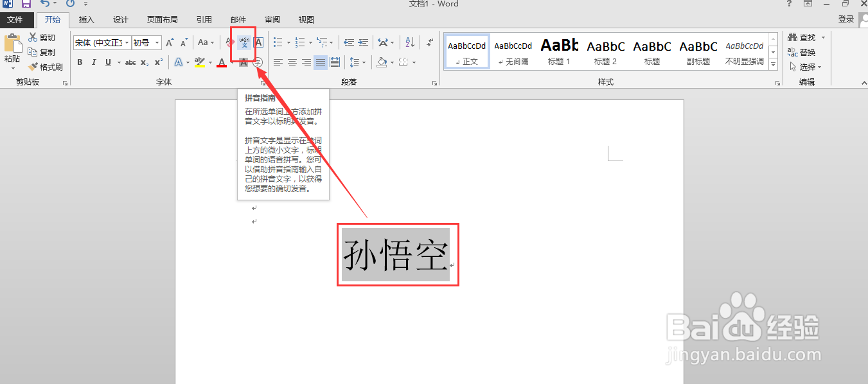
Task: Open the highlight color dropdown arrow
Action: [x=209, y=62]
